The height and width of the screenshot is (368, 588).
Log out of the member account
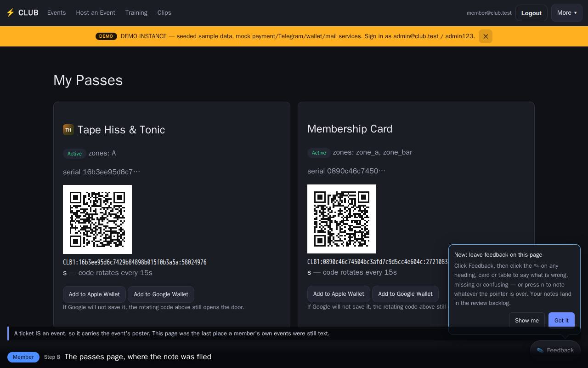(x=531, y=13)
